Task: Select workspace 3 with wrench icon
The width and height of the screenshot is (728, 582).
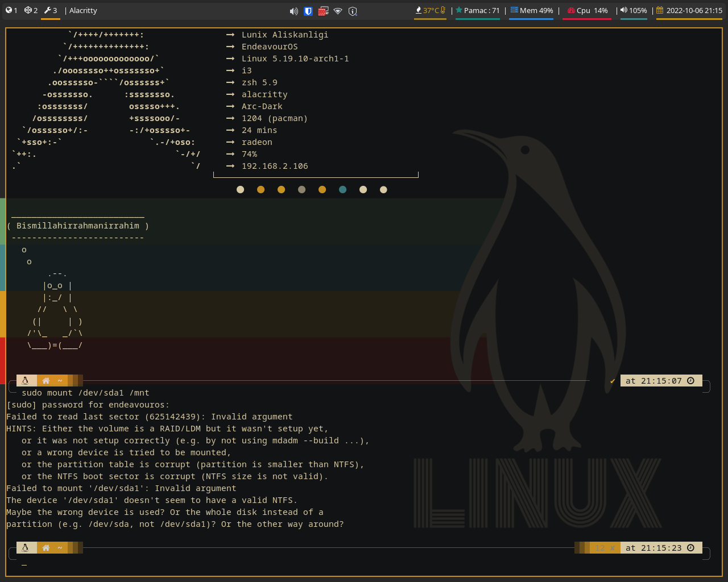Action: click(x=51, y=10)
